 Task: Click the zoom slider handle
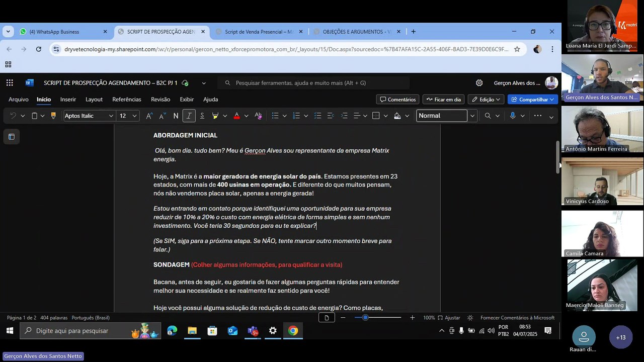365,318
